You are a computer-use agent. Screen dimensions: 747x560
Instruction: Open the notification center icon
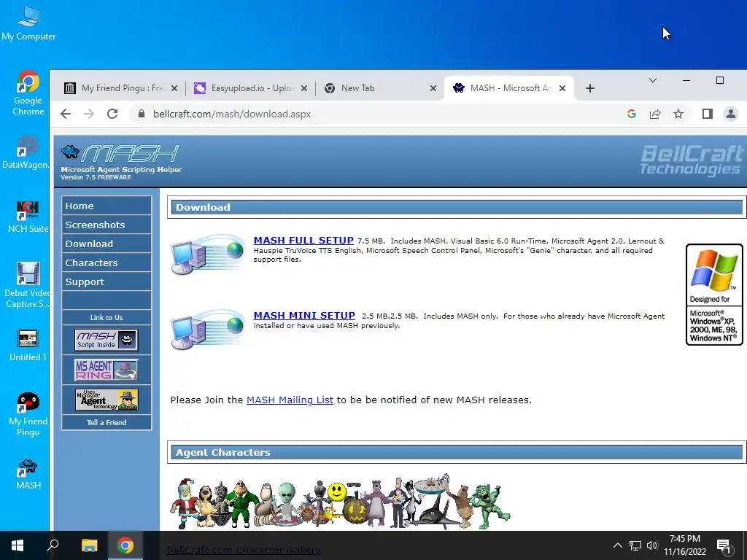(724, 547)
